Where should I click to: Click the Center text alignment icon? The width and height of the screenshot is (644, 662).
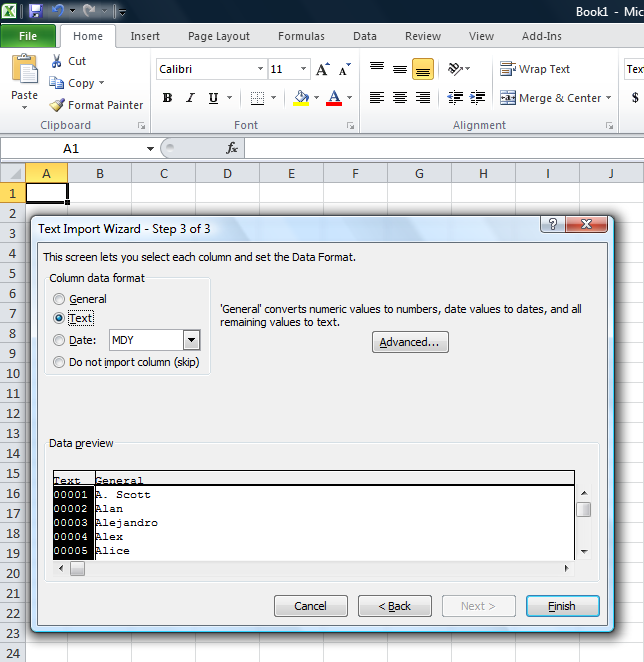400,98
